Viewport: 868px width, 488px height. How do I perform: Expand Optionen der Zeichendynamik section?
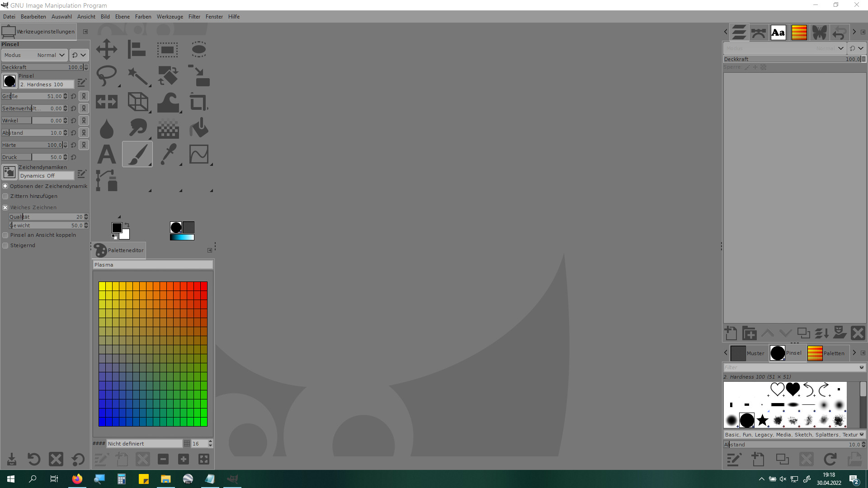pos(5,186)
